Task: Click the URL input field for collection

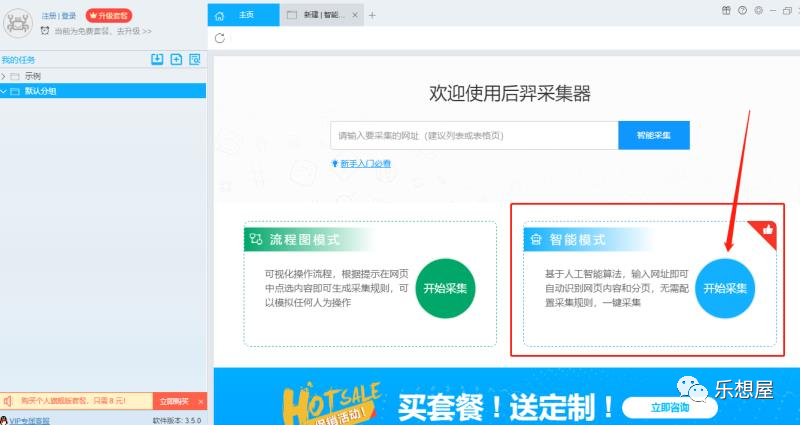Action: [x=474, y=135]
